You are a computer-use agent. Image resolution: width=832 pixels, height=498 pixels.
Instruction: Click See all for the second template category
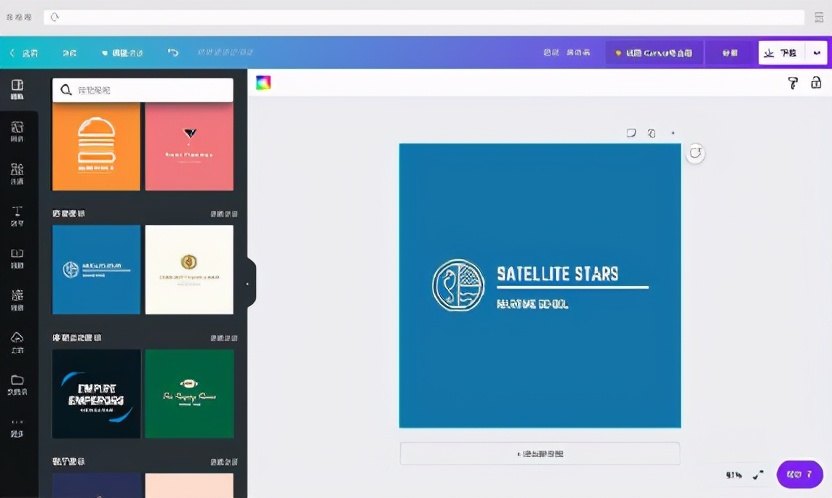click(x=223, y=338)
